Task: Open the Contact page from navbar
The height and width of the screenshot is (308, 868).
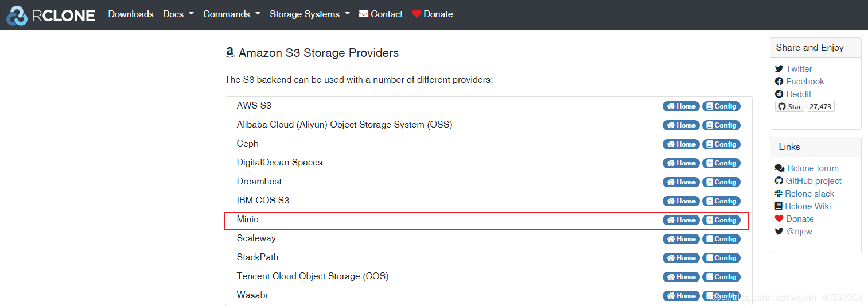Action: [381, 14]
